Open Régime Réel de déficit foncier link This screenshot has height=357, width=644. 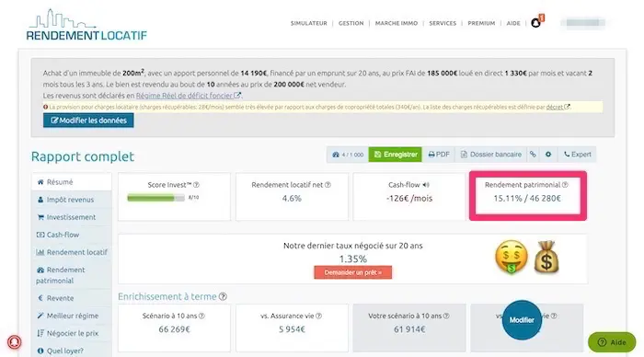click(189, 96)
